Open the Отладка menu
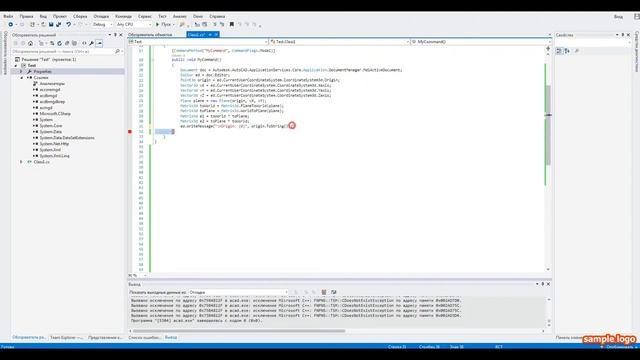This screenshot has width=640, height=360. (101, 16)
